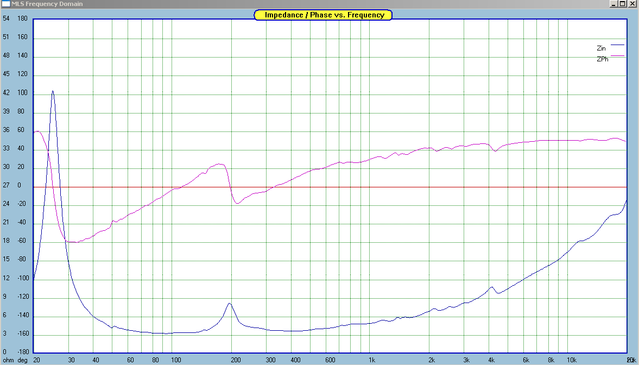Click the small blue impedance peak near 200
Image resolution: width=639 pixels, height=365 pixels.
point(230,304)
